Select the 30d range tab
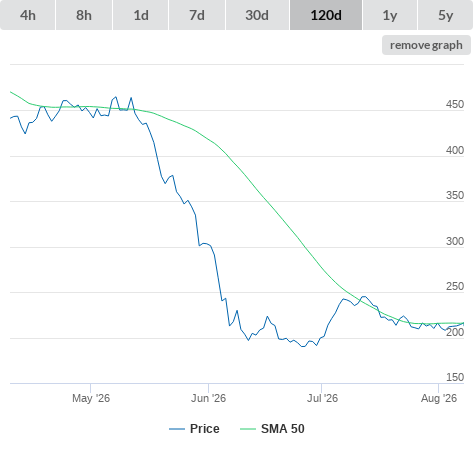The width and height of the screenshot is (474, 455). [x=257, y=15]
